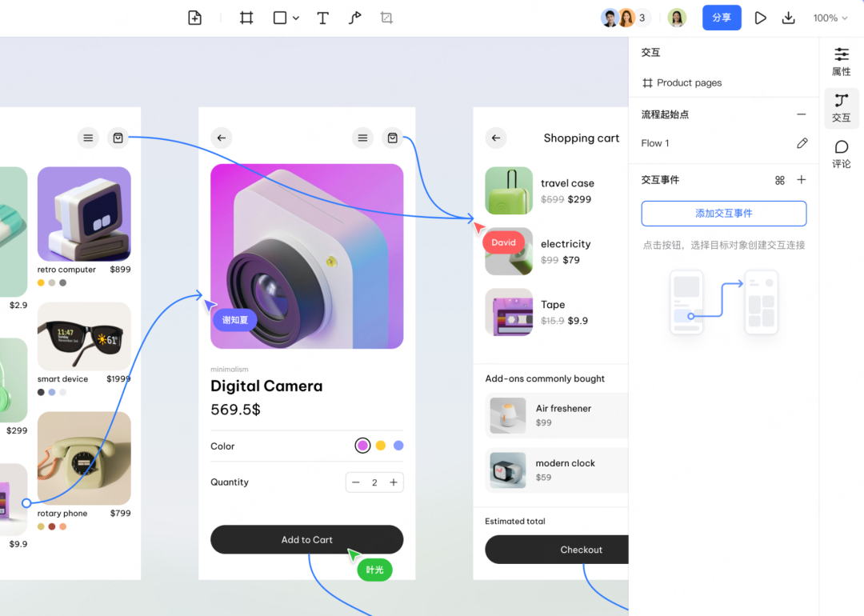Open the 100% zoom level dropdown

[x=830, y=18]
